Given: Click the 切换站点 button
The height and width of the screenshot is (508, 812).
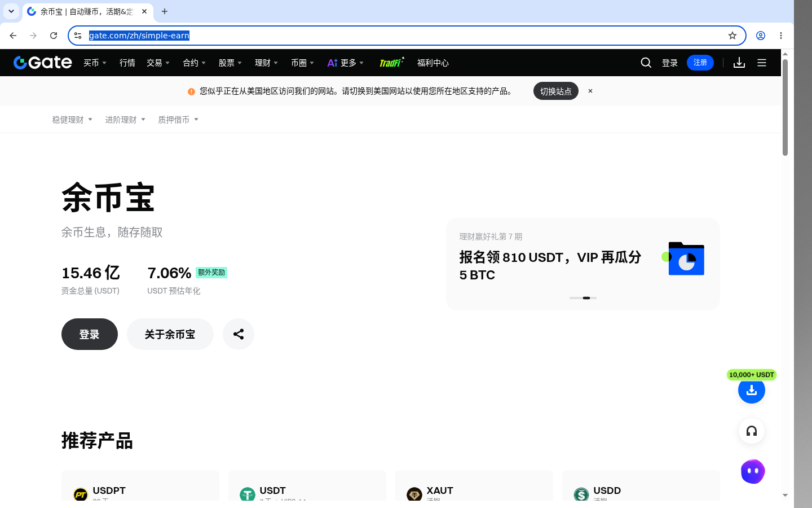Looking at the screenshot, I should [556, 91].
